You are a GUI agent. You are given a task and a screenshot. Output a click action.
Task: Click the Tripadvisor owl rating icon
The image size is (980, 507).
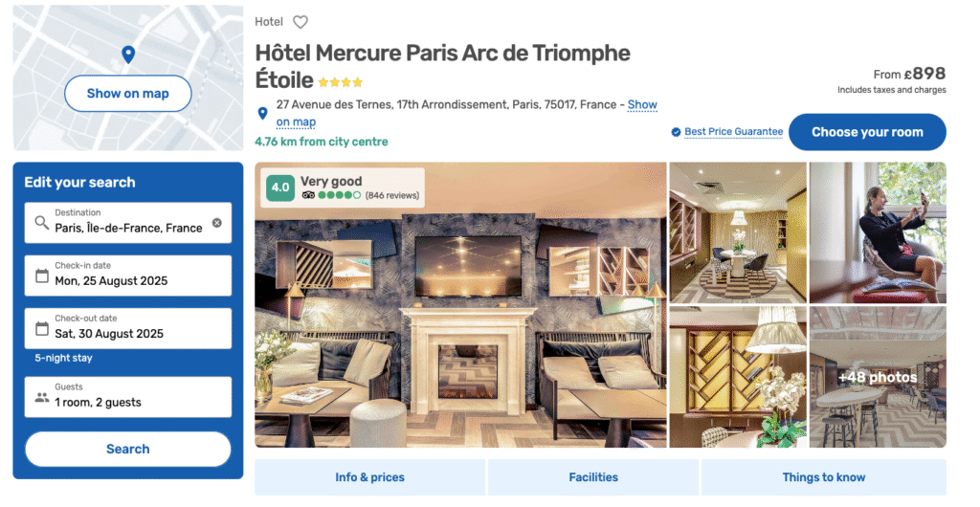(x=308, y=195)
